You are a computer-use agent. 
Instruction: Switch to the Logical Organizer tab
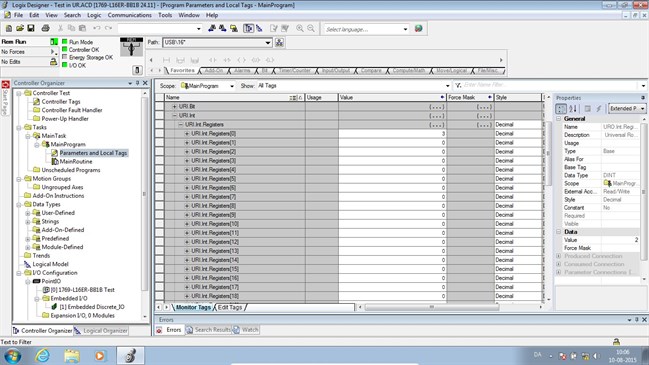pos(105,331)
